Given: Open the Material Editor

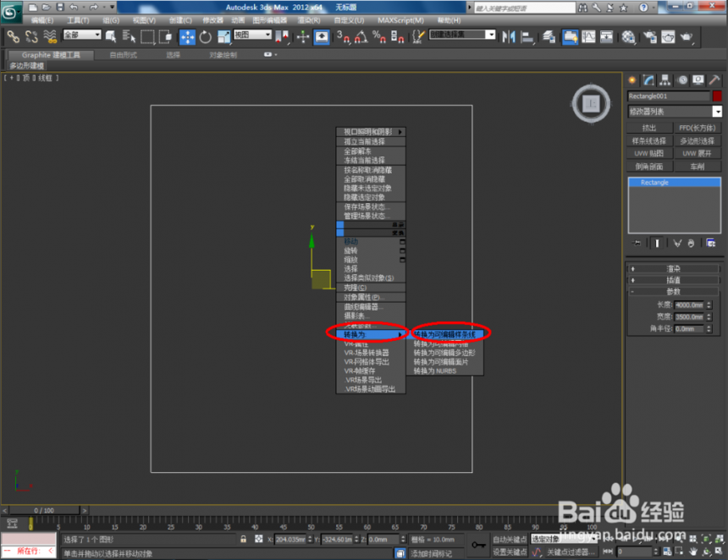Looking at the screenshot, I should click(628, 36).
